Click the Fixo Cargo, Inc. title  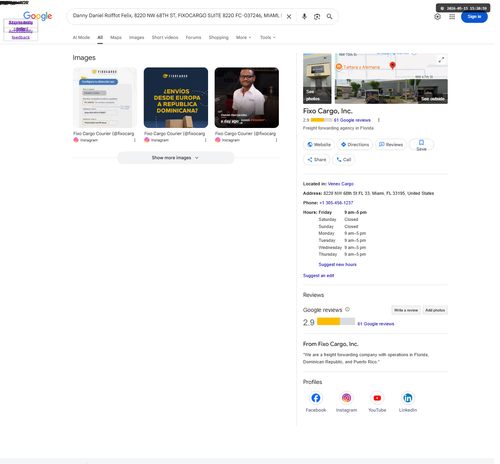click(328, 111)
